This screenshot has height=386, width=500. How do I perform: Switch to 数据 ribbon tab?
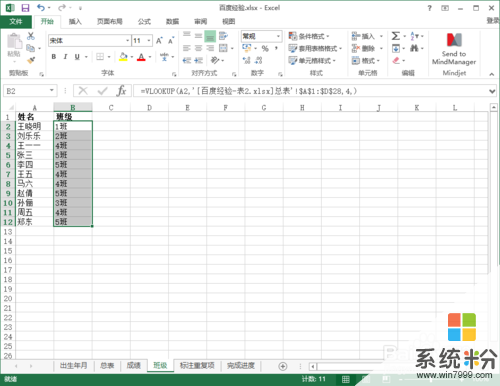[172, 22]
